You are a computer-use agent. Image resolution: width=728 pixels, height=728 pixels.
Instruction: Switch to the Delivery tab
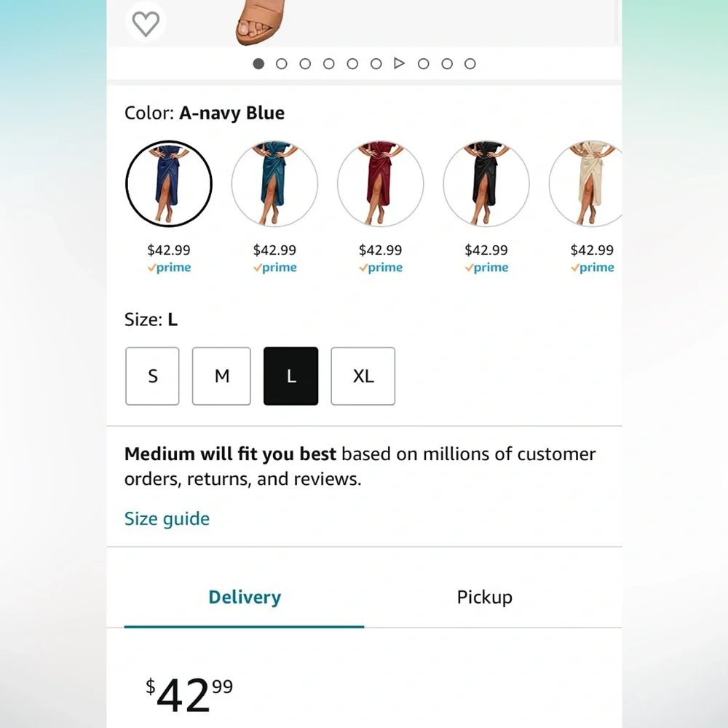[x=244, y=597]
